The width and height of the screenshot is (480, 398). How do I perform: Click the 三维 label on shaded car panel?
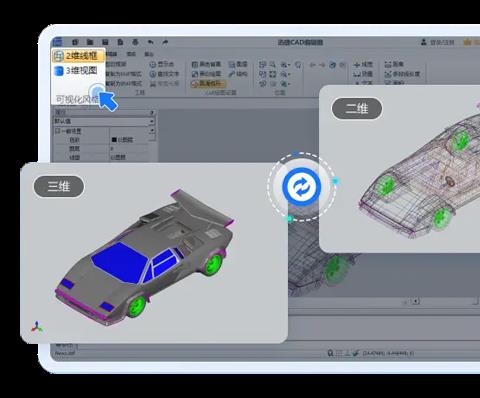point(59,186)
